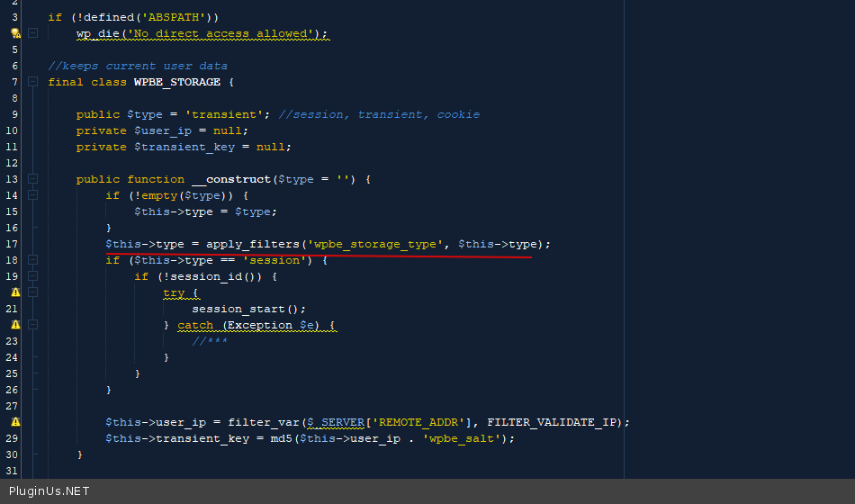Click the $user_ip property declaration on line 10
This screenshot has height=504, width=855.
pos(163,130)
